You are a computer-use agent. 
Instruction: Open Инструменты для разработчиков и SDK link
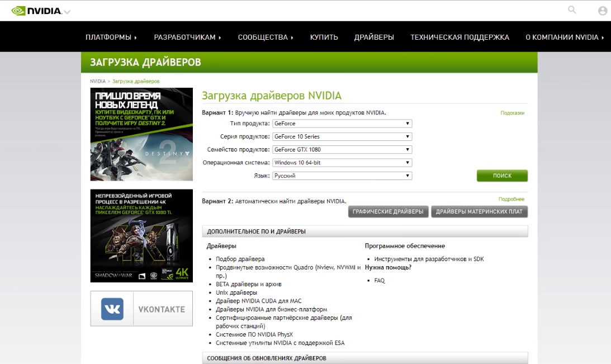coord(429,259)
